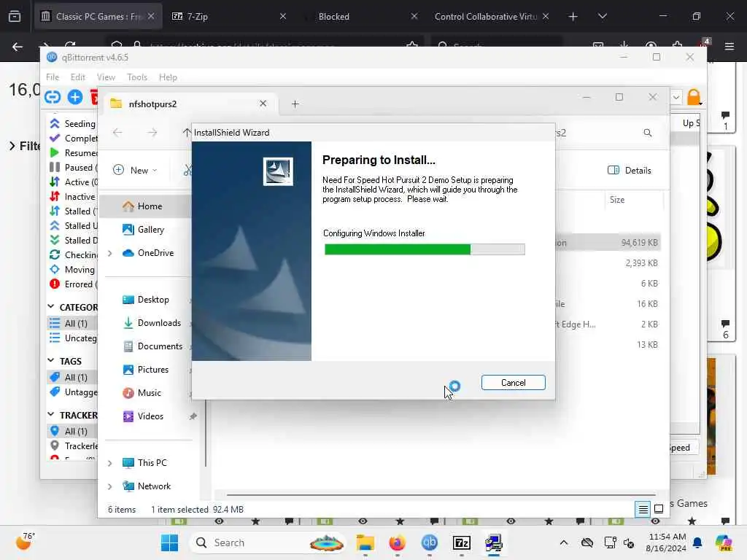
Task: Add a new Explorer tab
Action: [x=295, y=104]
